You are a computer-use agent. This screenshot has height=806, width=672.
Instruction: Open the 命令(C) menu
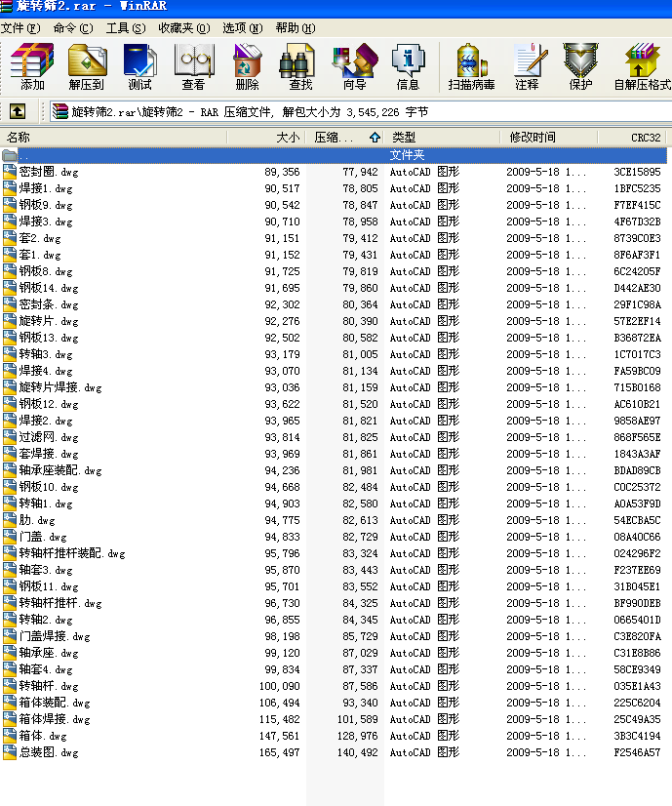pos(73,27)
